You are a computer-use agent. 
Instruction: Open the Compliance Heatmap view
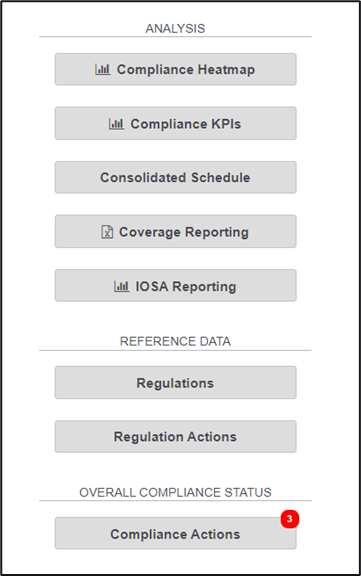tap(176, 69)
